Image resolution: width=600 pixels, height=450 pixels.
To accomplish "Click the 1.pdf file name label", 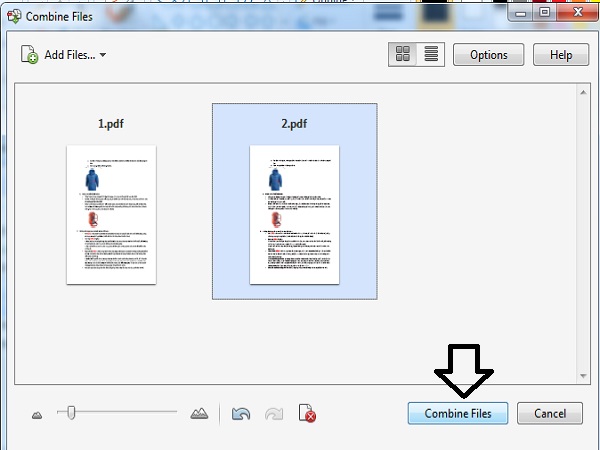I will (x=111, y=124).
